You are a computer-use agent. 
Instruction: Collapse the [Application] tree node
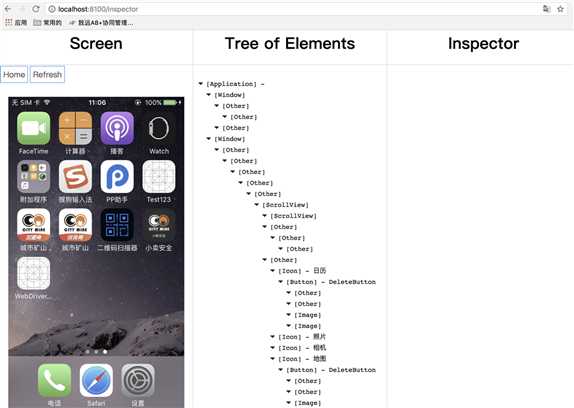(x=201, y=84)
